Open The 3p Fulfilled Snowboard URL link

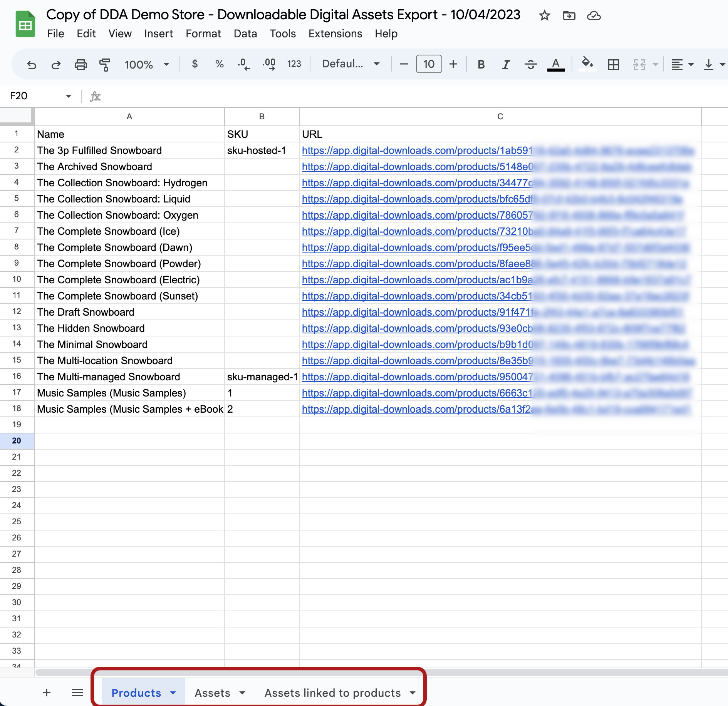pos(417,151)
